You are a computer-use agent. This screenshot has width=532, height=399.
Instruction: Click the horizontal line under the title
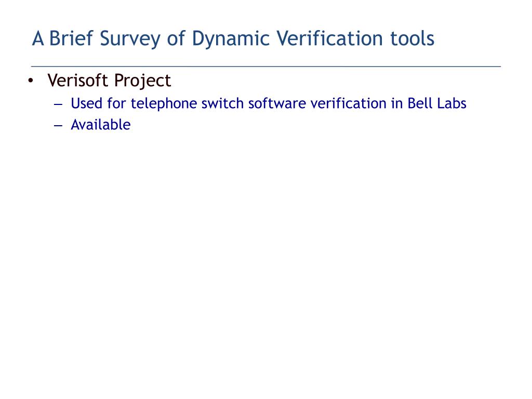click(x=266, y=67)
